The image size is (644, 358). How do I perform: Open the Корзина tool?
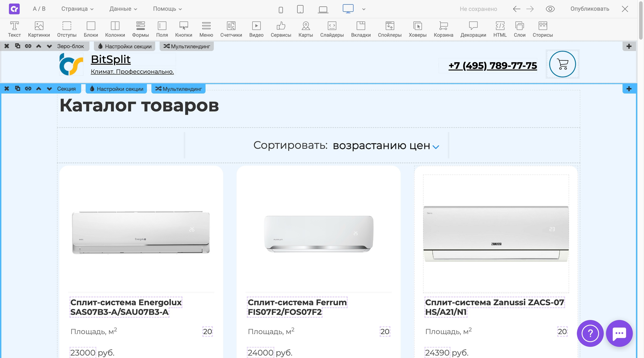point(444,29)
